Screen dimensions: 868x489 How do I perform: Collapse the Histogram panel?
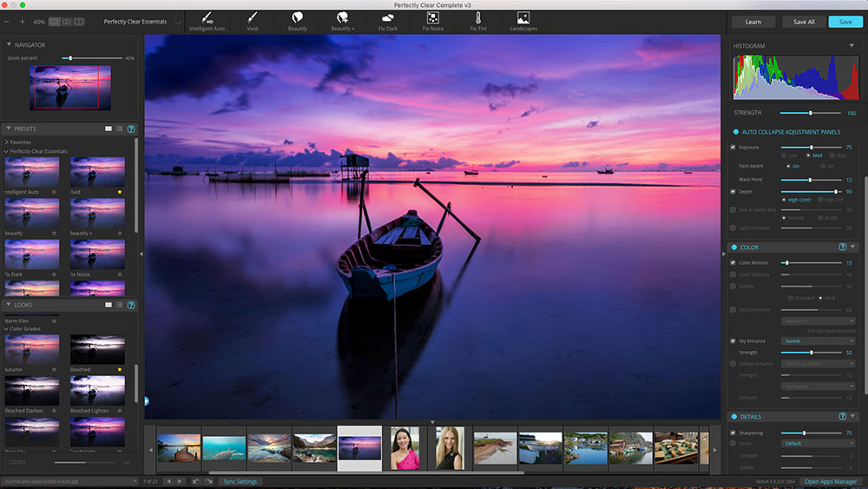[x=851, y=45]
